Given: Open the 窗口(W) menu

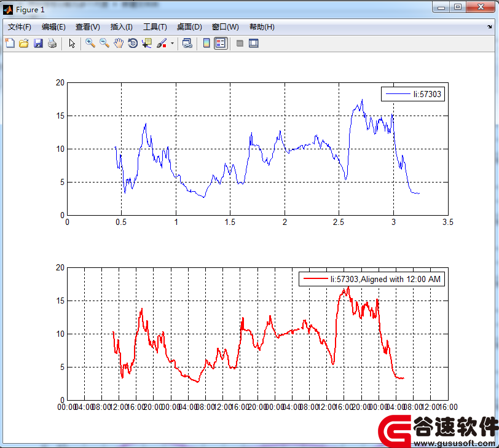Looking at the screenshot, I should click(x=226, y=27).
